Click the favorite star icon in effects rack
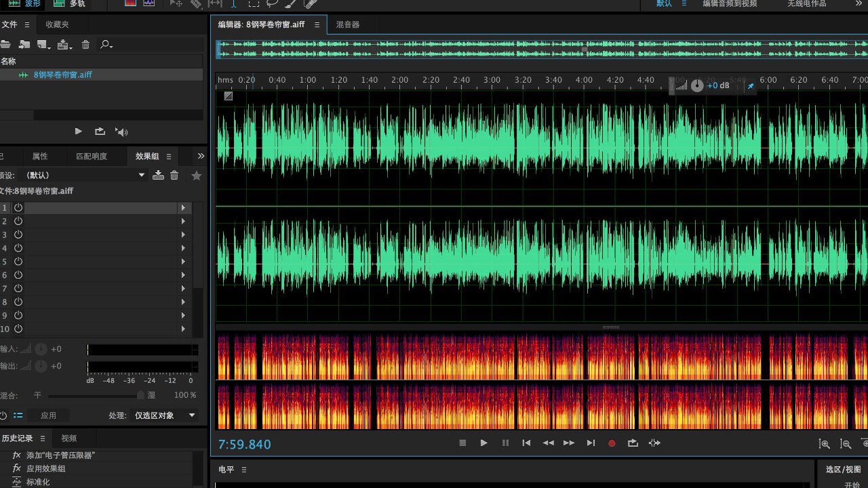Image resolution: width=868 pixels, height=488 pixels. click(197, 176)
